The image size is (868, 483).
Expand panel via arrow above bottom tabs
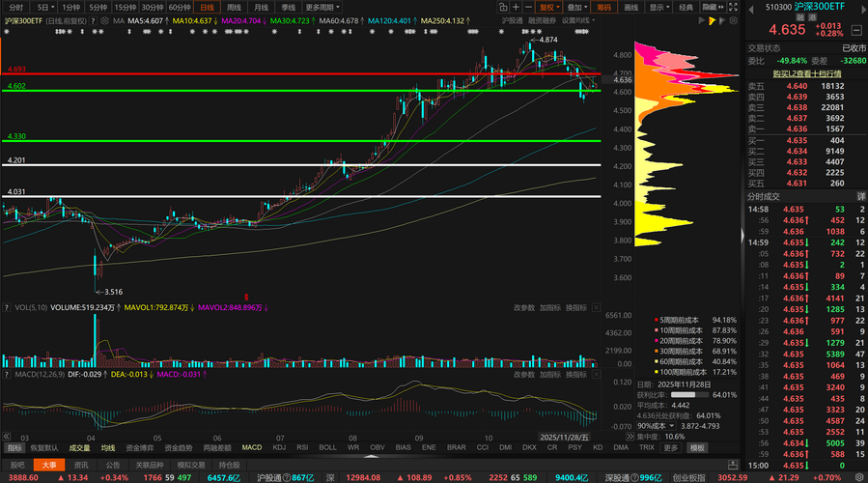click(371, 456)
